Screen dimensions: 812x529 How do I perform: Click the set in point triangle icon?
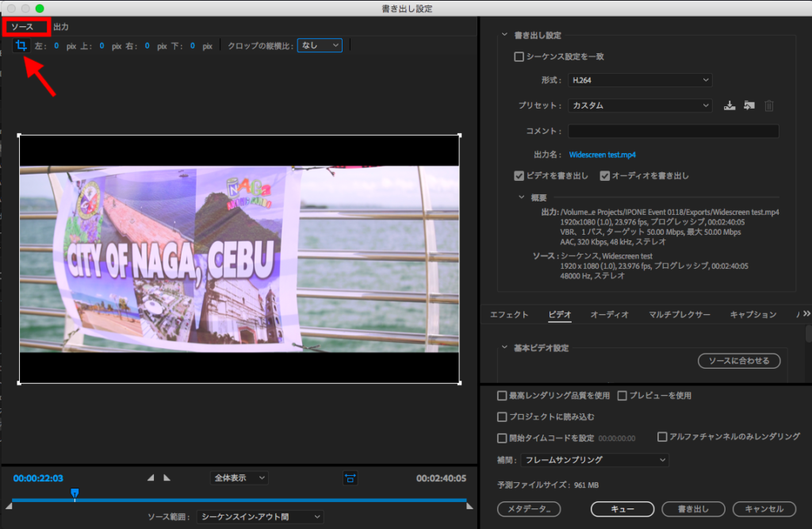(151, 477)
